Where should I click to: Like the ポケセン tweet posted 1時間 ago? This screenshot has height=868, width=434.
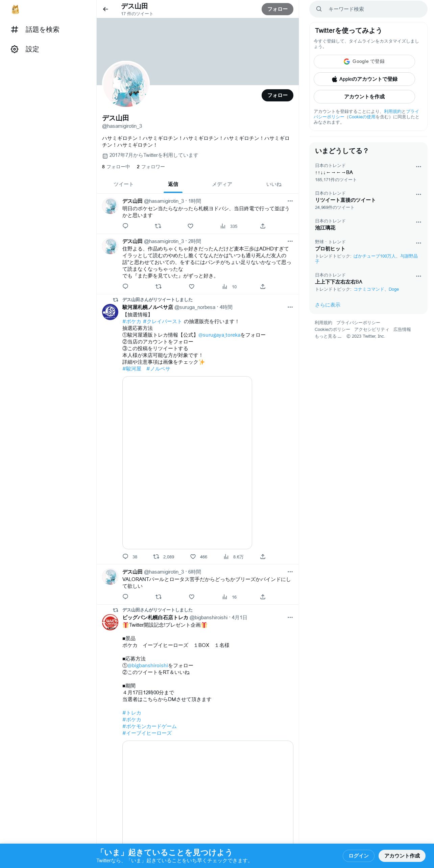coord(190,226)
